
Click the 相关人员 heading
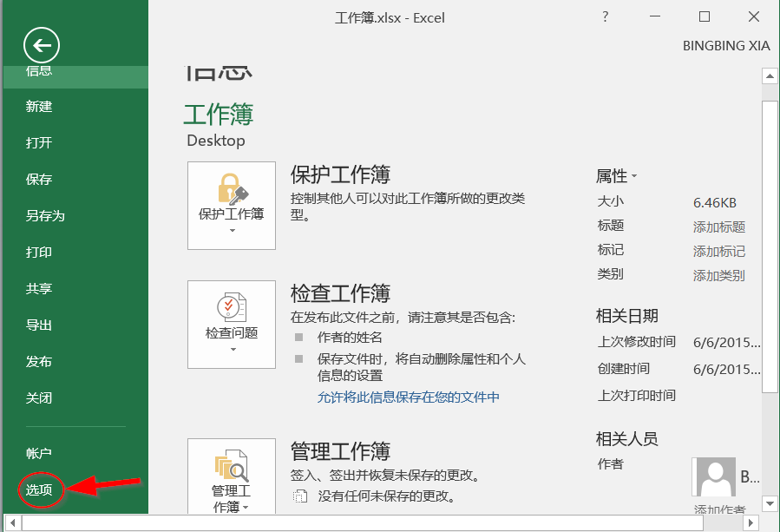coord(626,439)
